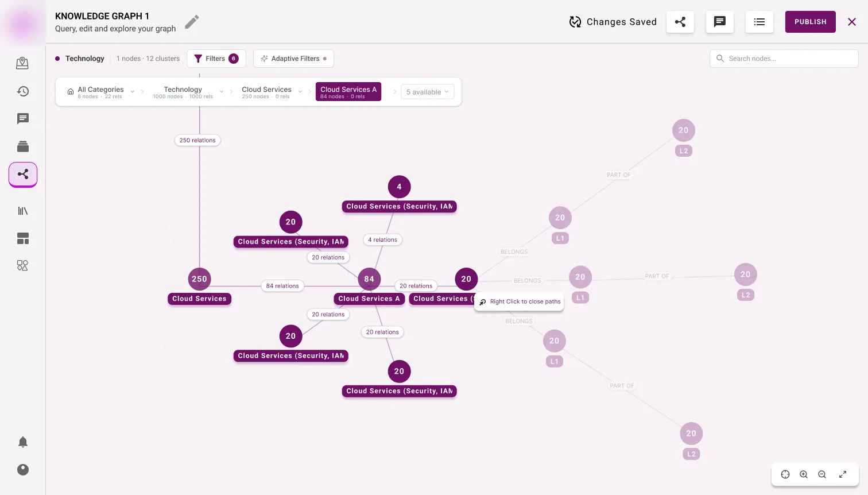
Task: Open the 5 available dropdown
Action: [x=428, y=92]
